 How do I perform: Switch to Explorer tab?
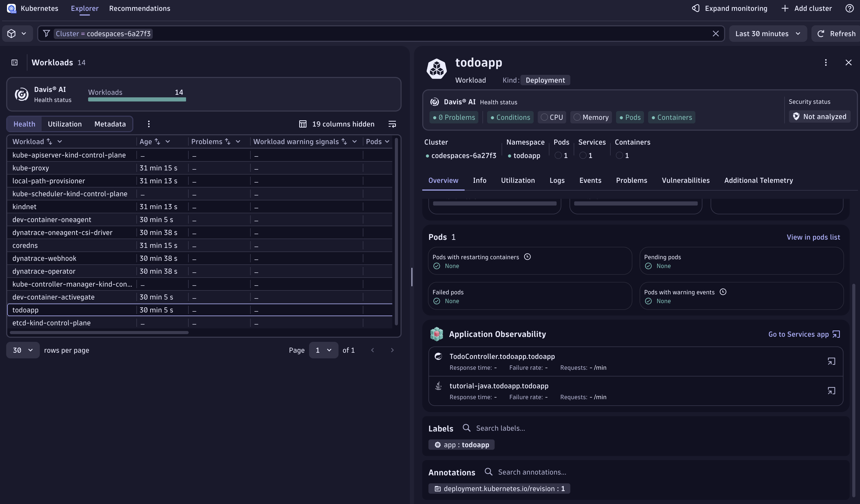pos(85,8)
